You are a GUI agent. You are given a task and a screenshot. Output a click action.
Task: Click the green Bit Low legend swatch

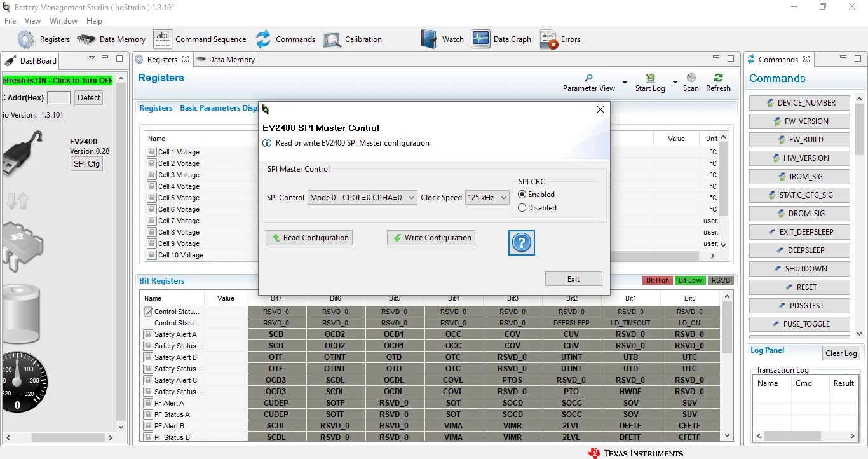690,280
